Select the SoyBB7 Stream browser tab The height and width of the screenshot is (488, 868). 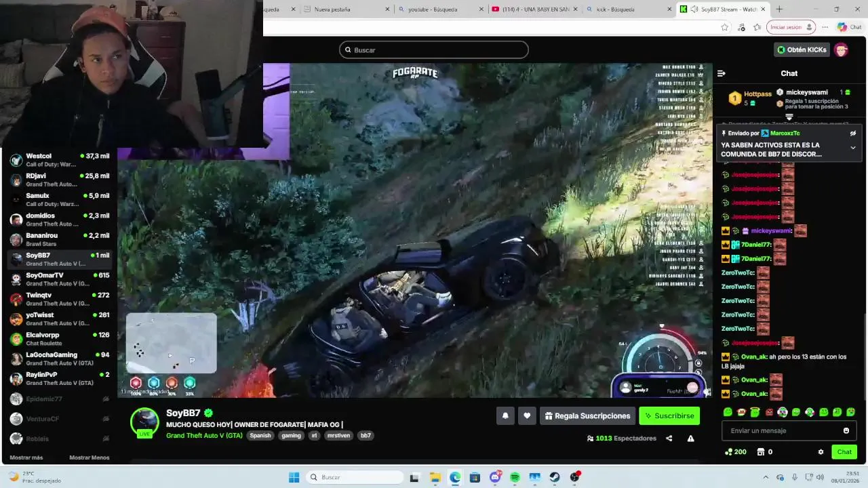coord(723,9)
